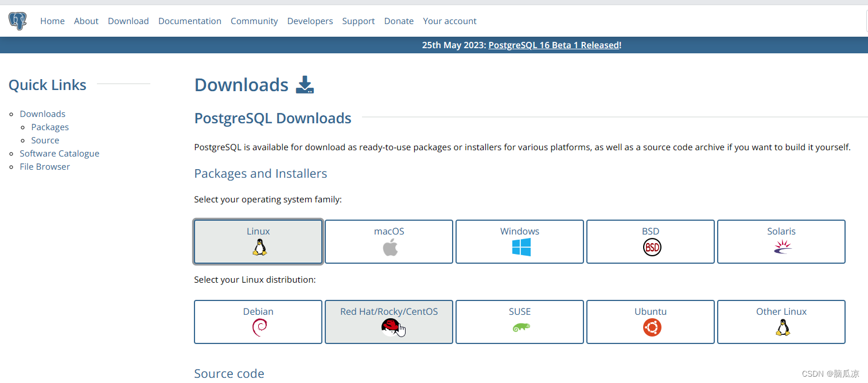Choose the Windows text label
This screenshot has height=383, width=868.
(520, 232)
